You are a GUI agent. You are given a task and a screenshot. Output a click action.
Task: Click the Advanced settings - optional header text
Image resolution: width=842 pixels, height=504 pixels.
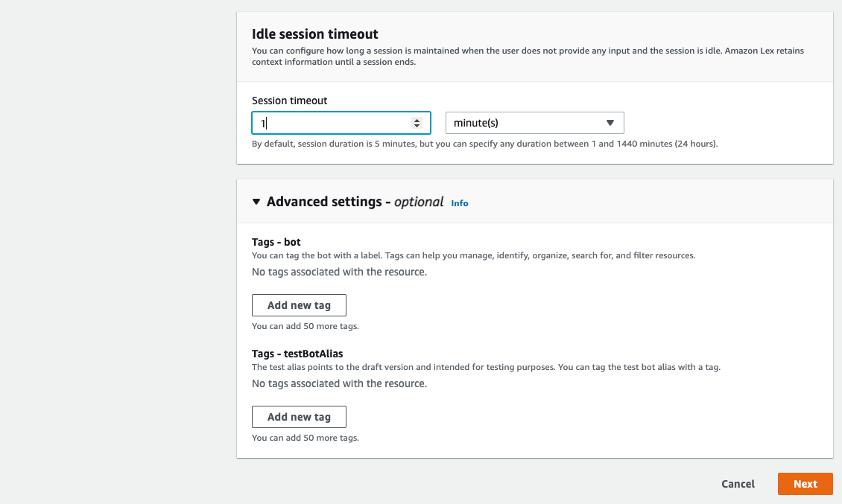[355, 202]
